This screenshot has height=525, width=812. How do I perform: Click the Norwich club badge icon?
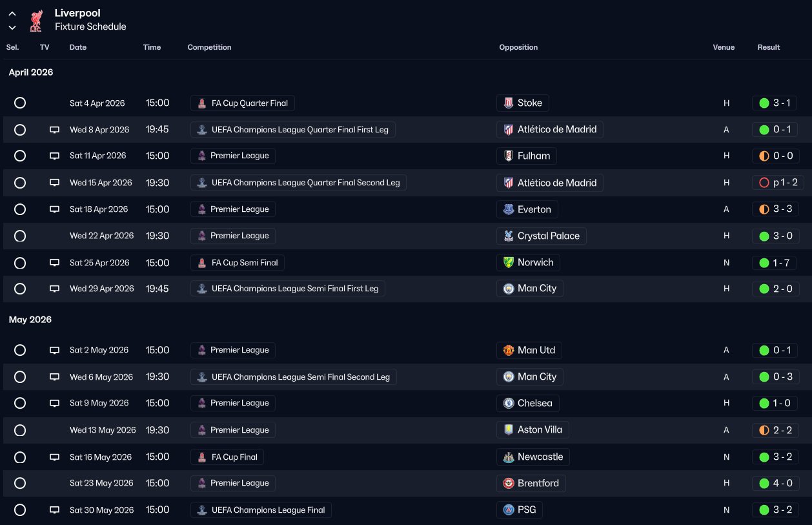tap(509, 262)
